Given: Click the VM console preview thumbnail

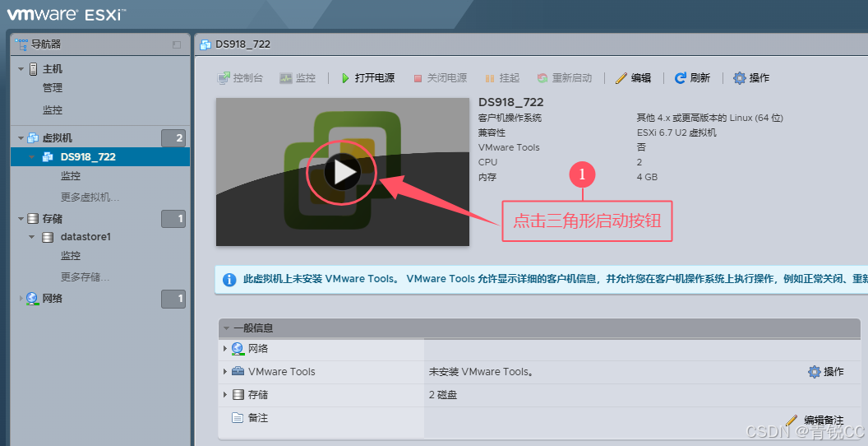Looking at the screenshot, I should click(343, 172).
